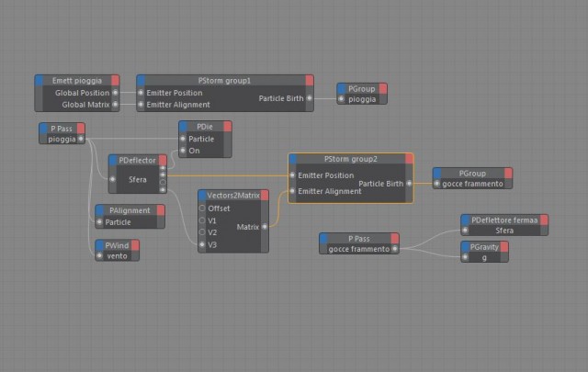Click the Particle input port on PDie node
The width and height of the screenshot is (588, 372).
(x=183, y=139)
